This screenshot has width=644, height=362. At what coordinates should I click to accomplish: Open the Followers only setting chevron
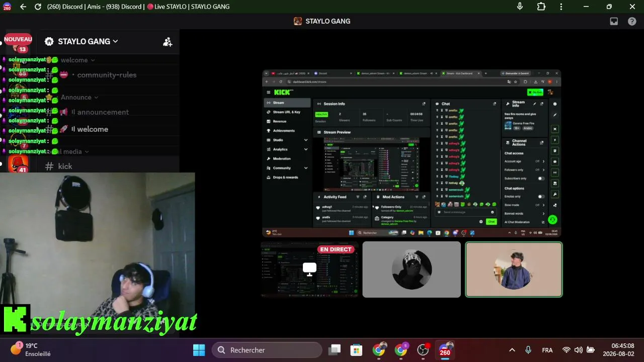point(543,170)
